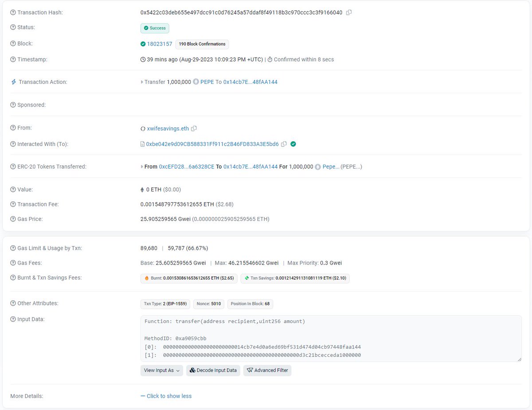Click the contract file icon before 0xbe042e9d09 address

tap(142, 144)
